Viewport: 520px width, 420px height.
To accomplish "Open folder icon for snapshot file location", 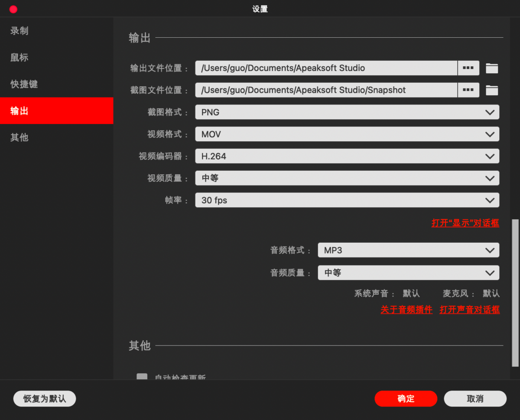I will click(x=492, y=90).
